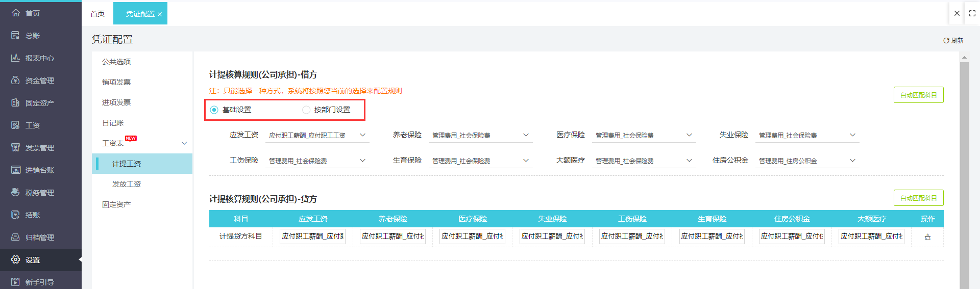Image resolution: width=980 pixels, height=289 pixels.
Task: Click the 设置 gear icon in sidebar
Action: point(16,259)
